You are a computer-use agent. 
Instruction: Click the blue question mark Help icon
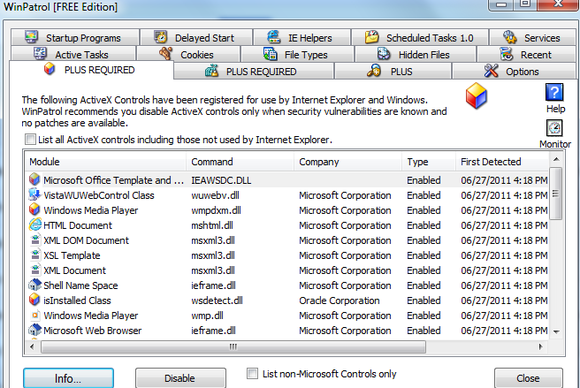554,92
